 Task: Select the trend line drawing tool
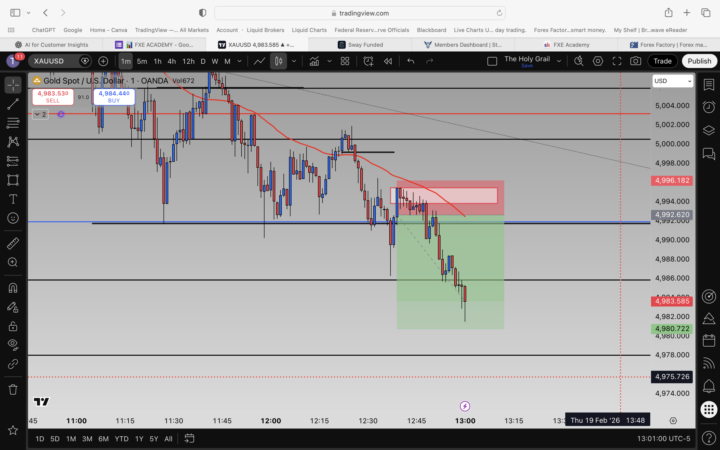coord(13,104)
